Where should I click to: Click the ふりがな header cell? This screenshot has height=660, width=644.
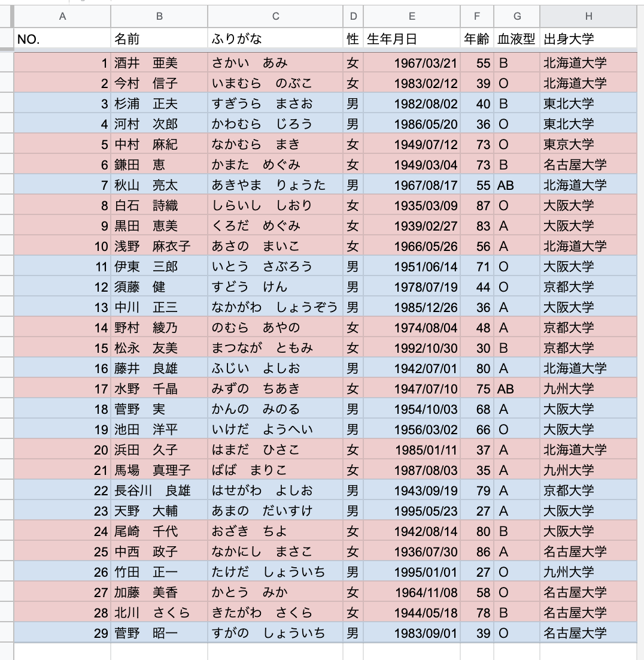tap(274, 38)
